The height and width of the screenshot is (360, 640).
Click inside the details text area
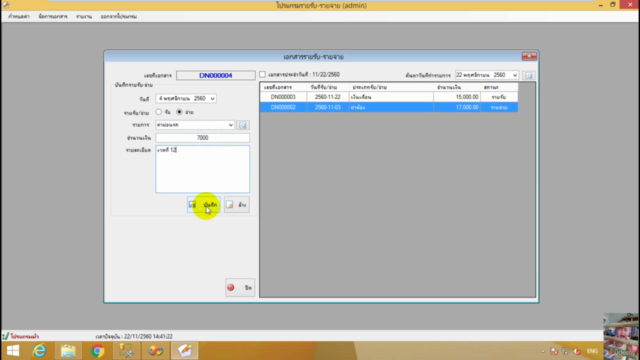[x=202, y=169]
